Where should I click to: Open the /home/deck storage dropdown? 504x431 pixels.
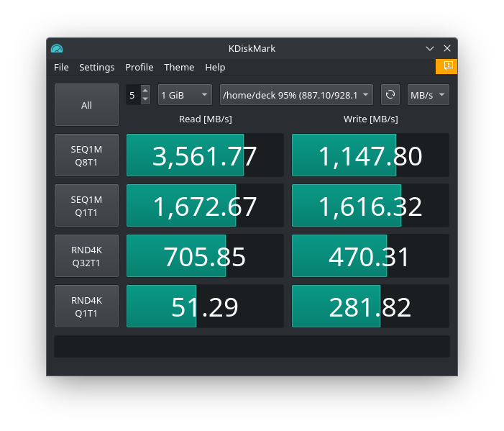pyautogui.click(x=296, y=94)
